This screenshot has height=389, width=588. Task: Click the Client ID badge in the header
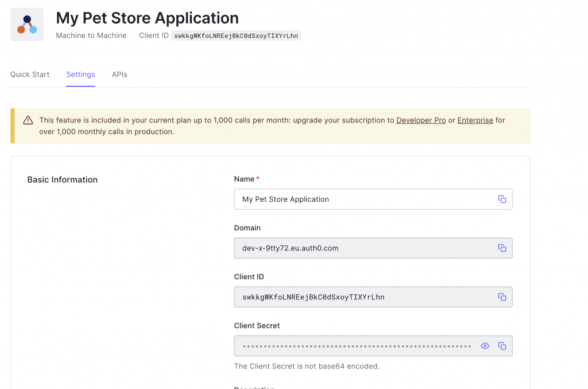(x=236, y=36)
